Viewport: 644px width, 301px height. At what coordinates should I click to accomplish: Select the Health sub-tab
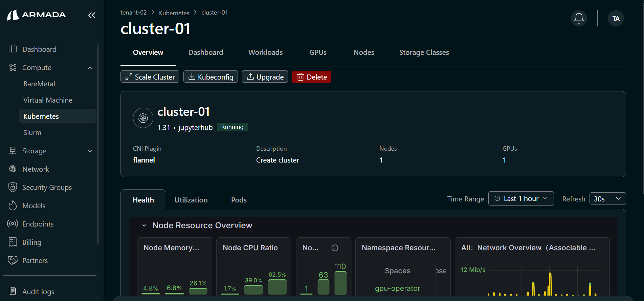(x=143, y=200)
